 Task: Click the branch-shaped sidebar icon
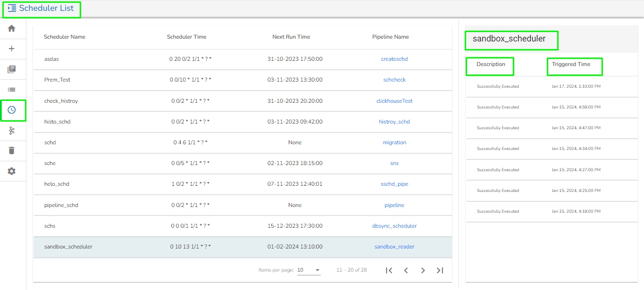[12, 131]
